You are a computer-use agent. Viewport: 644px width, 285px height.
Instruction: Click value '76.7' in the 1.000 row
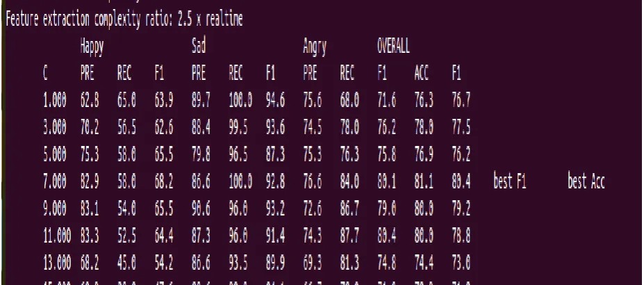click(461, 100)
